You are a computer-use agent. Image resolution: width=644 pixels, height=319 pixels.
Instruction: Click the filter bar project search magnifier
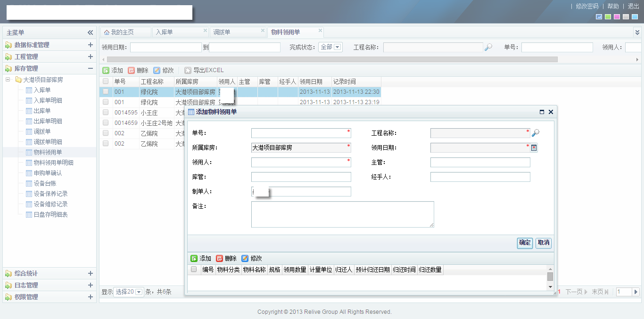(488, 47)
